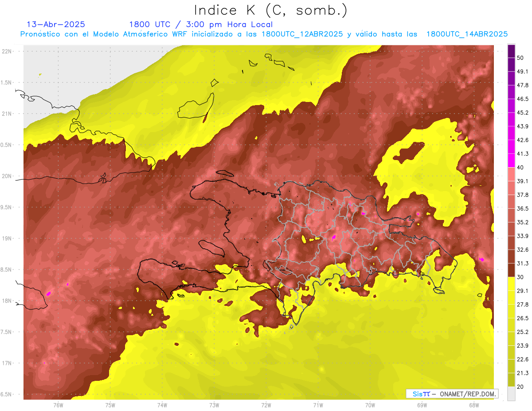Click the "43.9" color scale value
This screenshot has height=411, width=532.
523,126
